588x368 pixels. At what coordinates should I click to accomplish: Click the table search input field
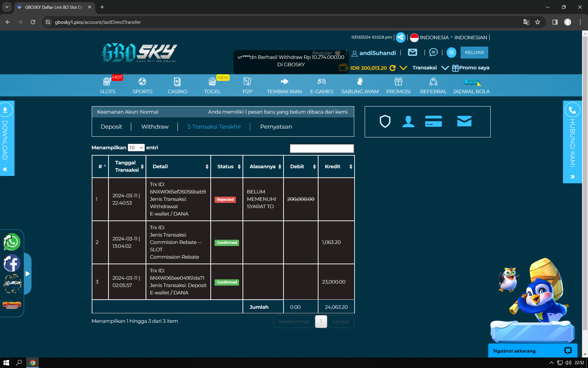coord(322,148)
